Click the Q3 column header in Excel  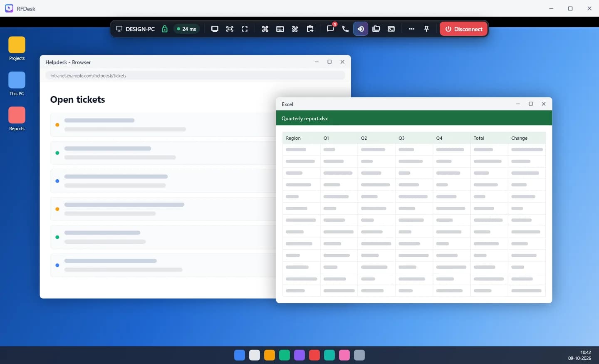(413, 138)
